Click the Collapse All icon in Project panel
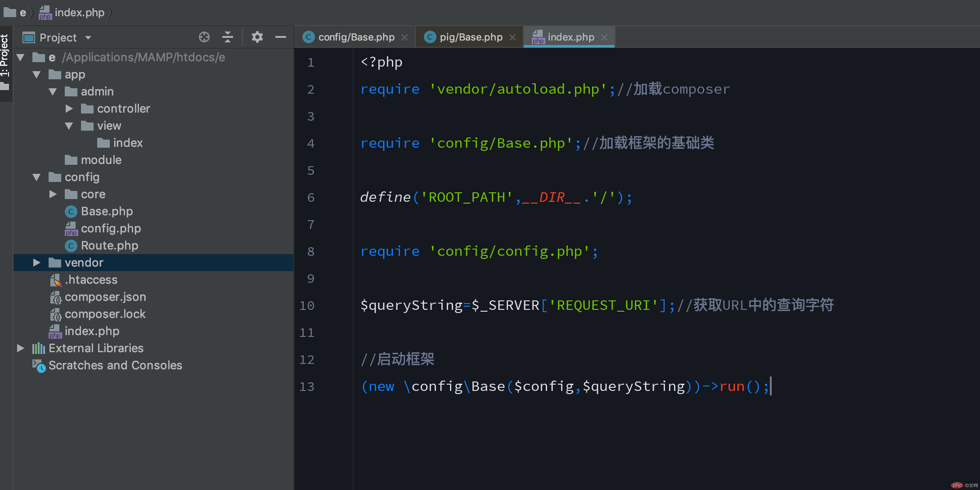980x490 pixels. pyautogui.click(x=228, y=37)
